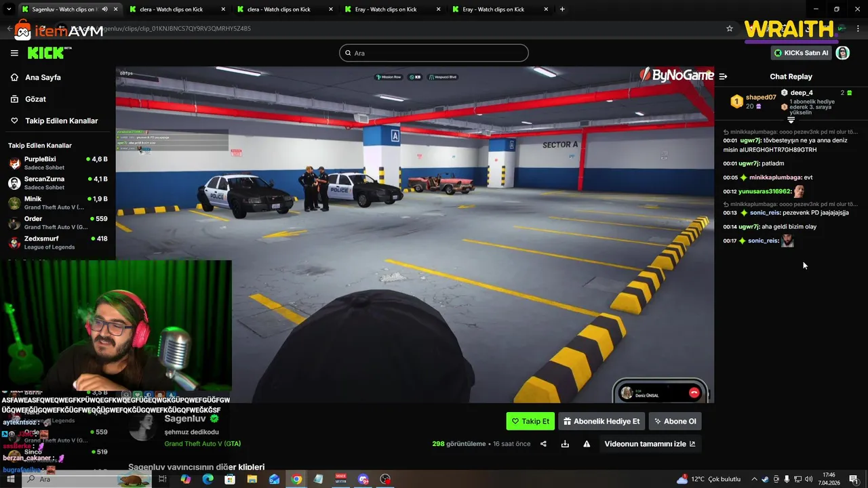The height and width of the screenshot is (488, 868).
Task: Bookmark this page with star icon
Action: [x=730, y=28]
